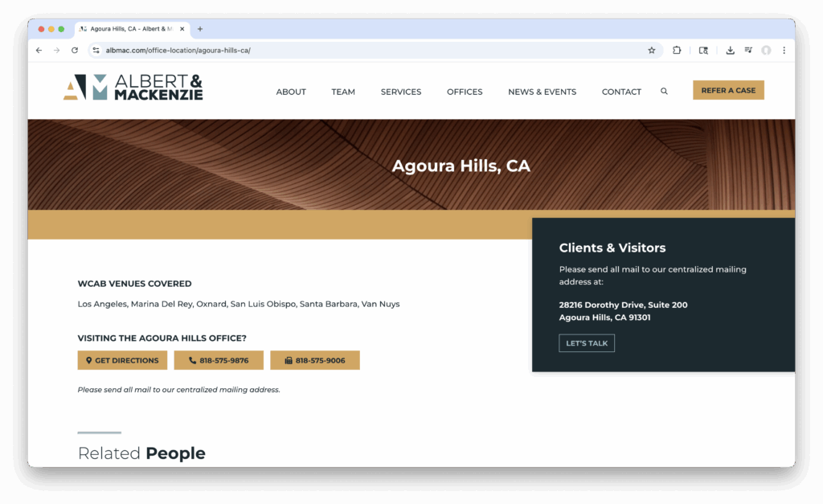
Task: Go back to the previous page
Action: point(39,50)
